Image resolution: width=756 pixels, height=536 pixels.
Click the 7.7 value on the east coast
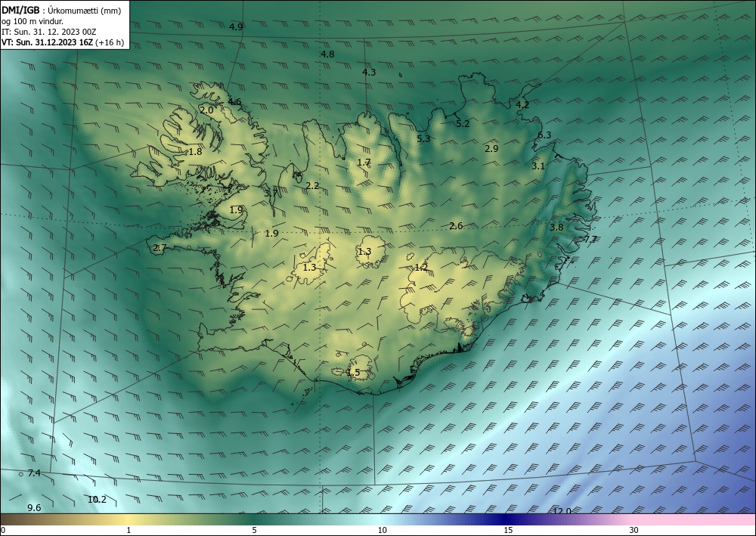(590, 239)
